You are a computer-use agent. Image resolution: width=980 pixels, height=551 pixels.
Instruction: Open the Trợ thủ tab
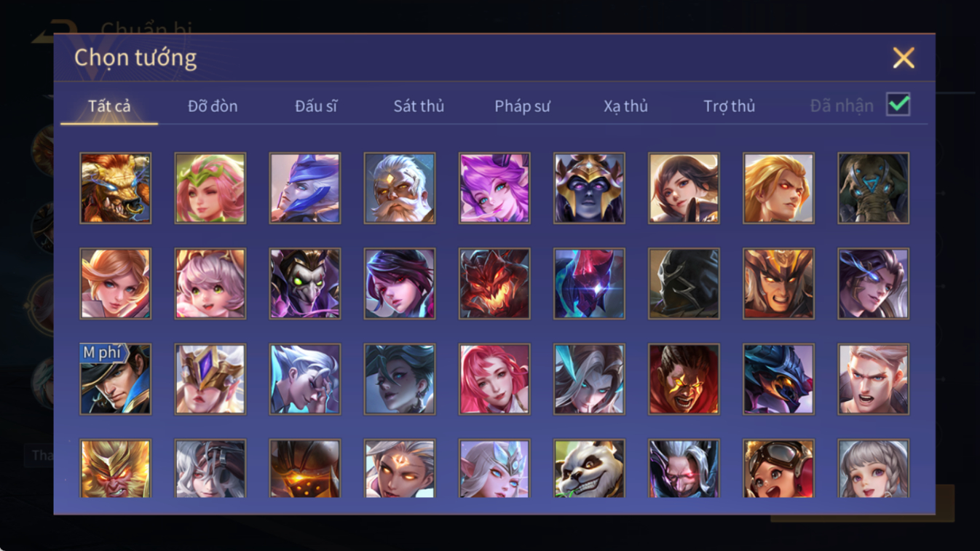point(729,106)
